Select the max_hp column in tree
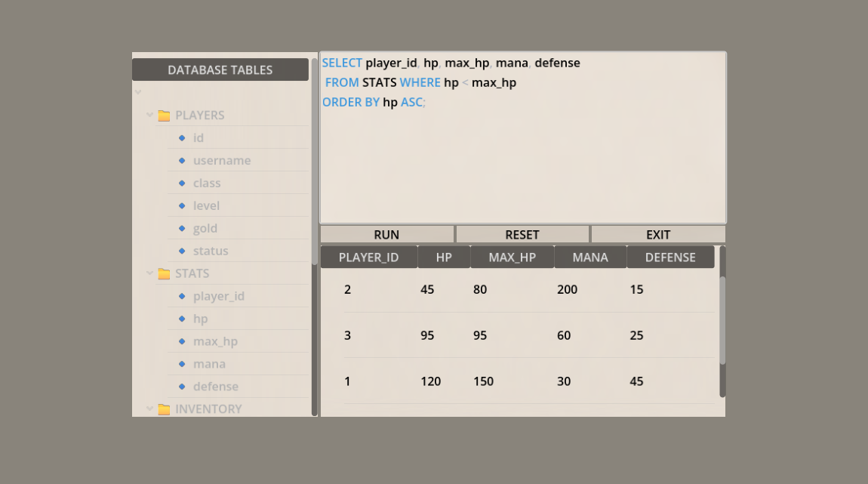Viewport: 868px width, 484px height. click(215, 342)
